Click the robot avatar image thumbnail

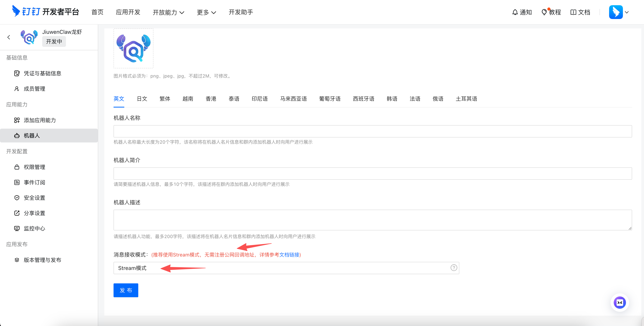[x=133, y=48]
